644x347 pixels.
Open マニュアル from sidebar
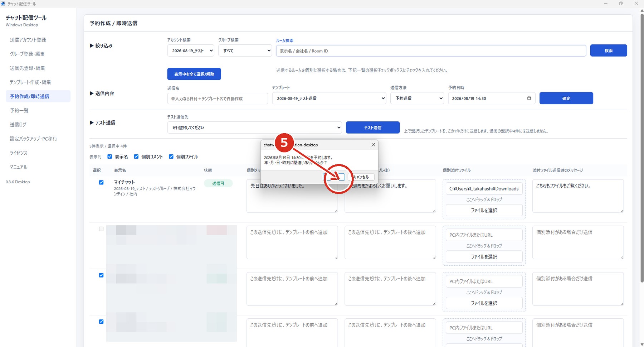point(19,167)
